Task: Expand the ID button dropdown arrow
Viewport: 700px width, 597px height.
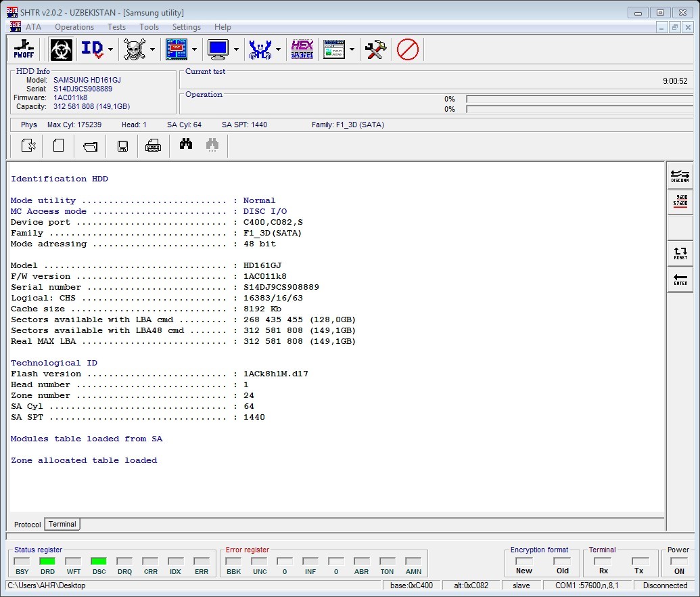Action: coord(111,49)
